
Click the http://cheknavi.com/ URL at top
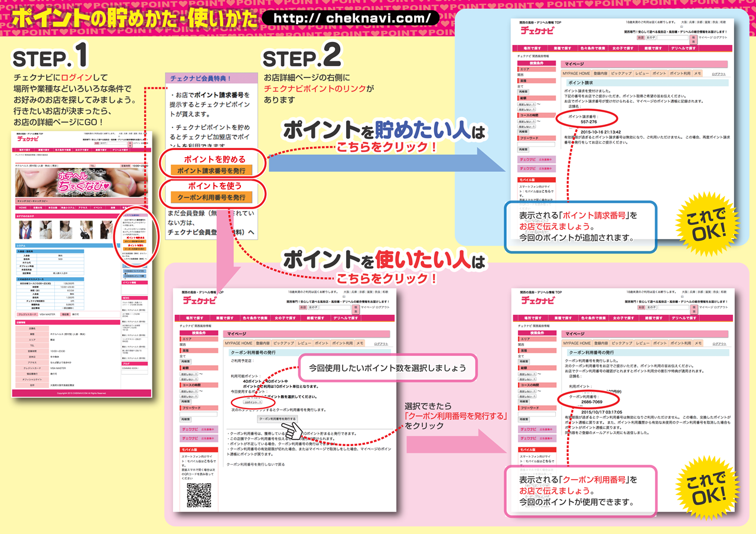click(352, 18)
